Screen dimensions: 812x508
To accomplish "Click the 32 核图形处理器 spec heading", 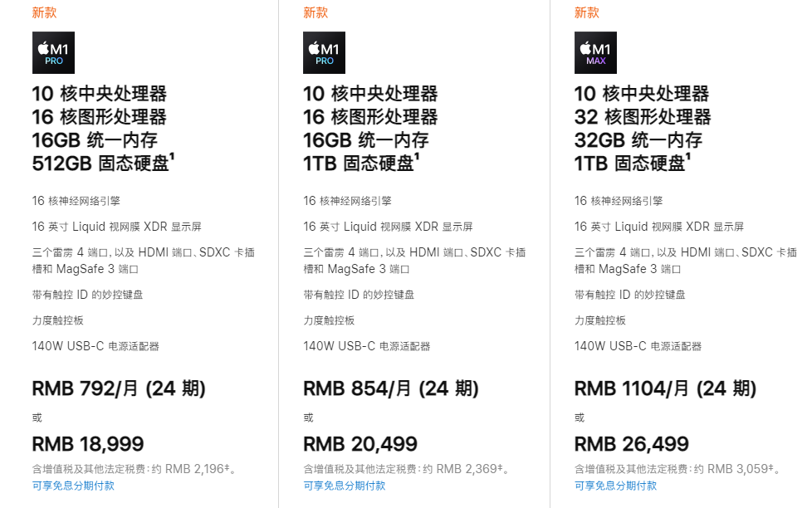I will click(643, 117).
